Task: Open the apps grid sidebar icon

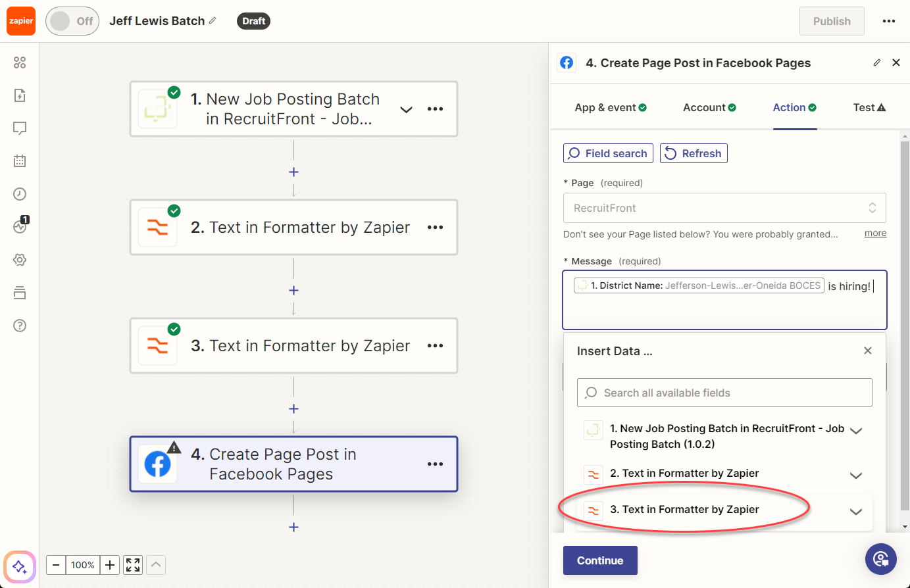Action: [20, 62]
